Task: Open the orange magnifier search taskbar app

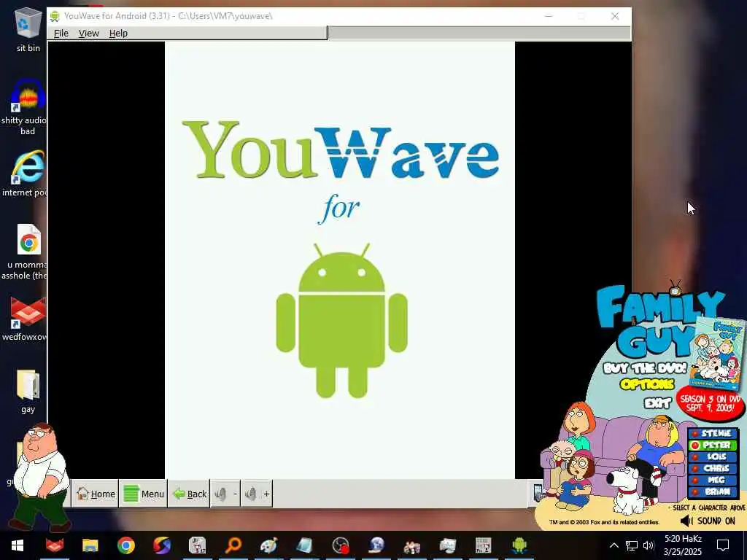Action: coord(233,545)
